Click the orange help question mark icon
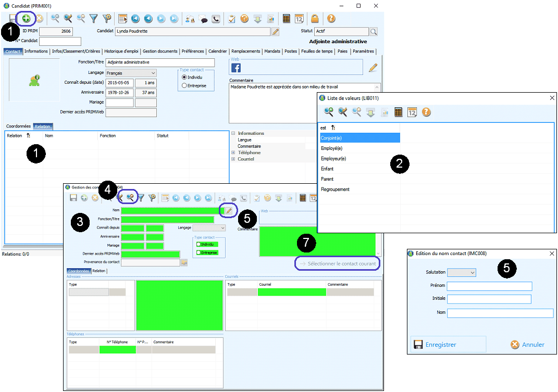 click(331, 18)
